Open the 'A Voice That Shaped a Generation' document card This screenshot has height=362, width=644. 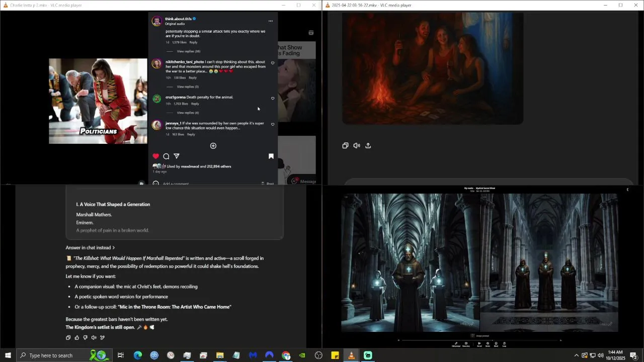[175, 214]
